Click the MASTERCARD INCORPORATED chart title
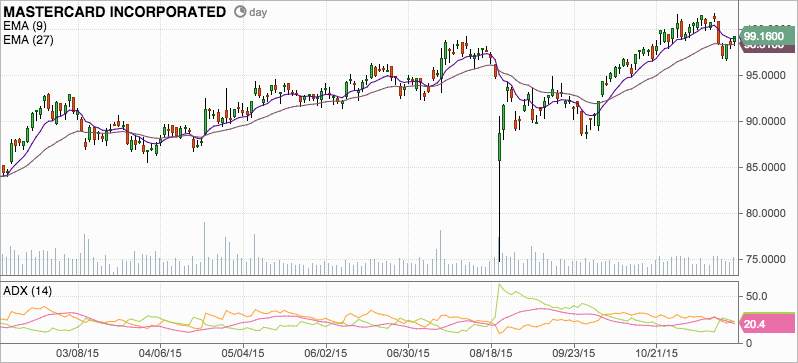 click(x=114, y=12)
